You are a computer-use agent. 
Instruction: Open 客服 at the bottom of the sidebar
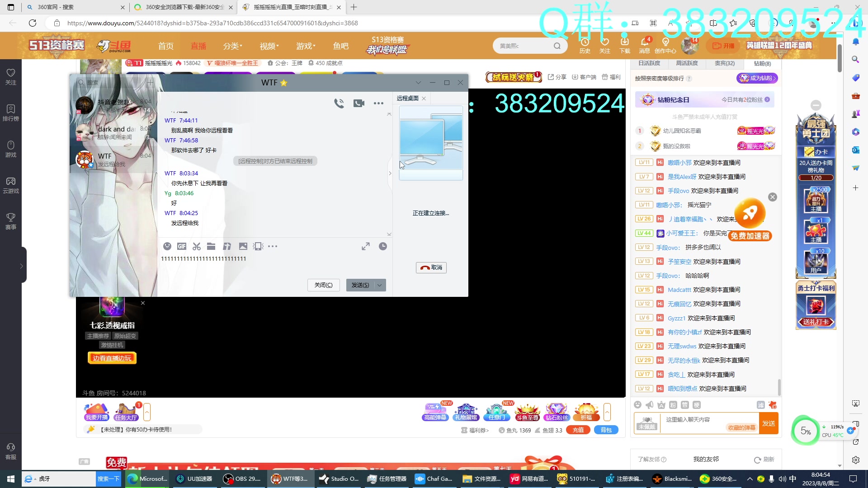tap(11, 451)
